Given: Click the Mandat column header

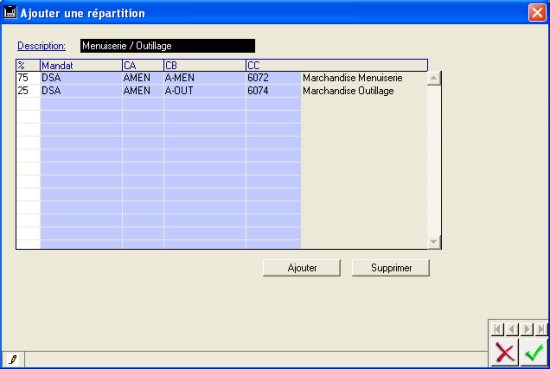Looking at the screenshot, I should tap(81, 66).
